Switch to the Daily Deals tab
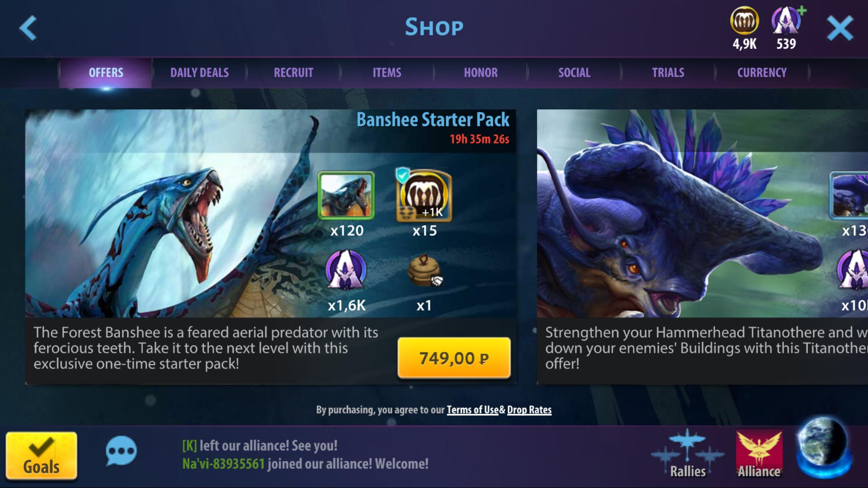The height and width of the screenshot is (488, 868). click(199, 72)
